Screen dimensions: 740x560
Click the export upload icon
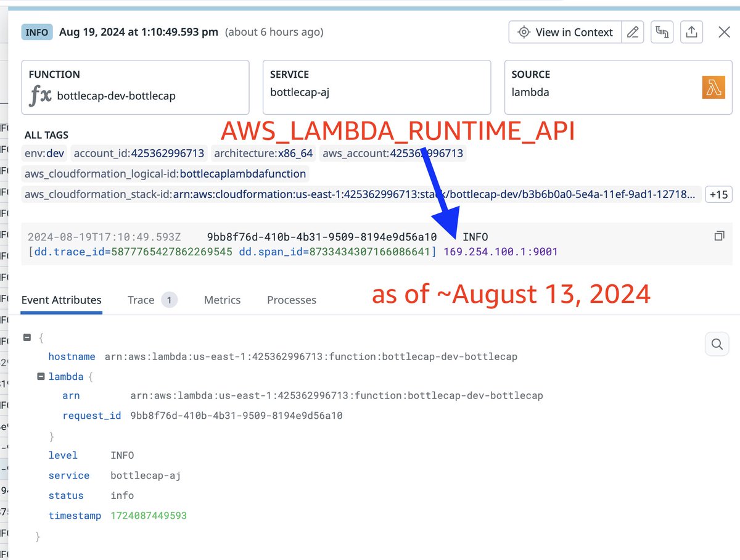click(x=692, y=32)
